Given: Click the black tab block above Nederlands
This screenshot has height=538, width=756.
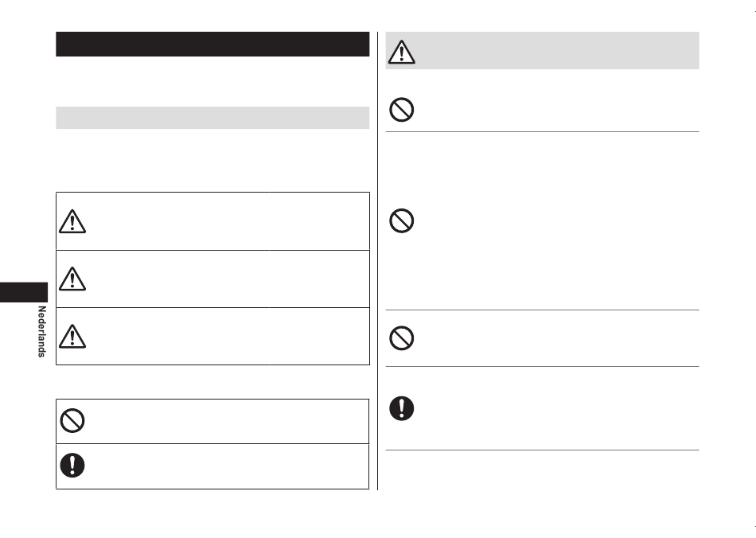Looking at the screenshot, I should tap(24, 292).
